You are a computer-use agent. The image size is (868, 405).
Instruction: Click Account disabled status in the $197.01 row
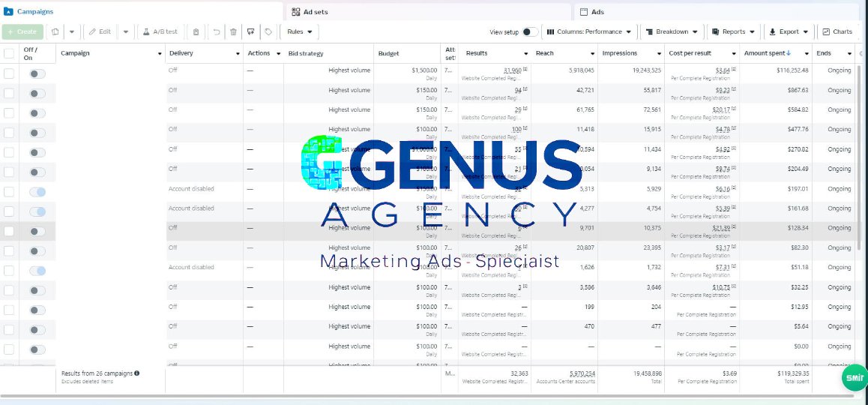(x=191, y=189)
